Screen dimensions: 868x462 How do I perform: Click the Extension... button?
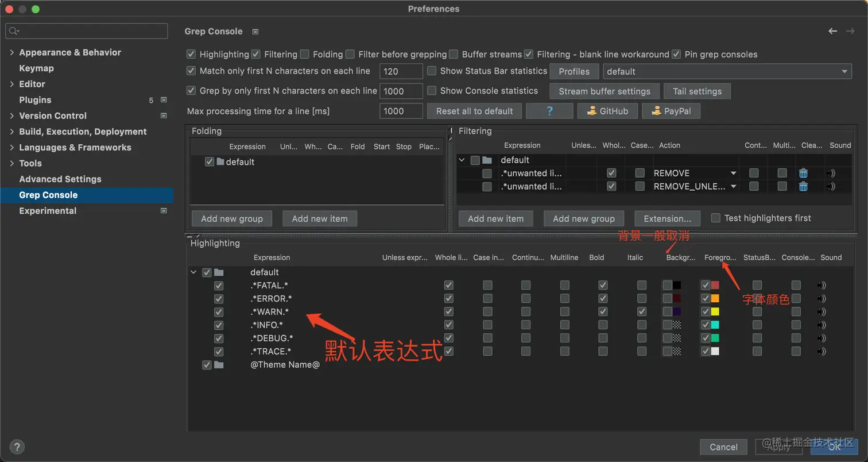click(x=668, y=218)
